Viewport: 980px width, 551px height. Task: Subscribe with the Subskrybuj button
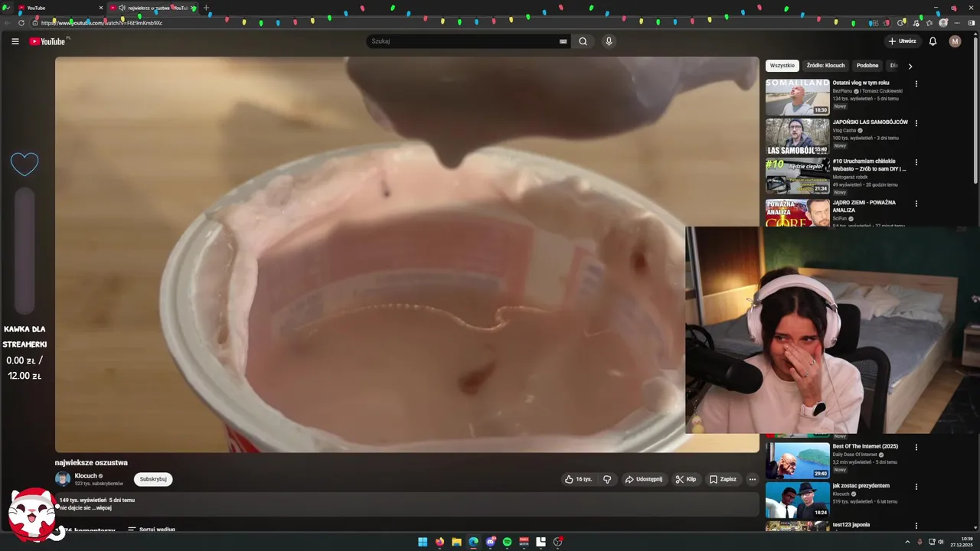[x=153, y=479]
